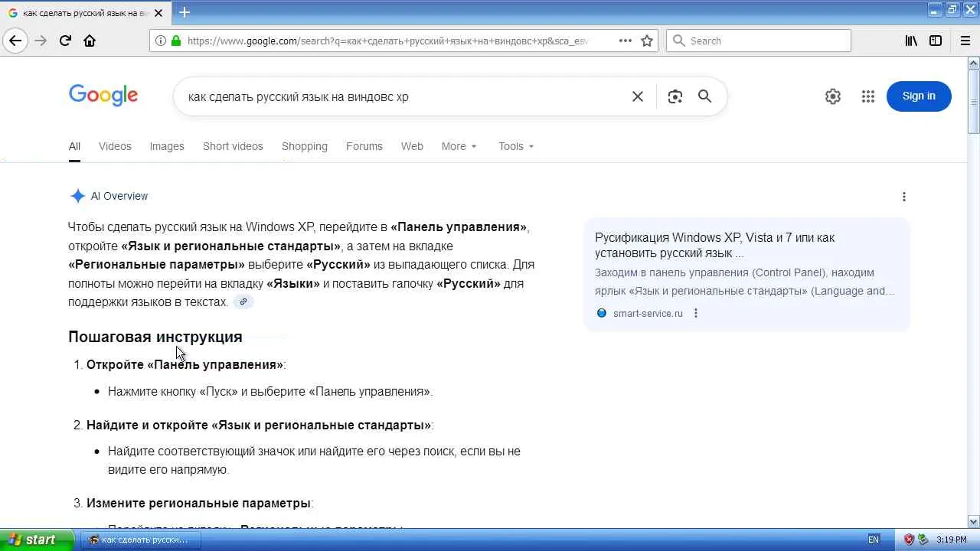
Task: Open Google quick settings gear
Action: (833, 96)
